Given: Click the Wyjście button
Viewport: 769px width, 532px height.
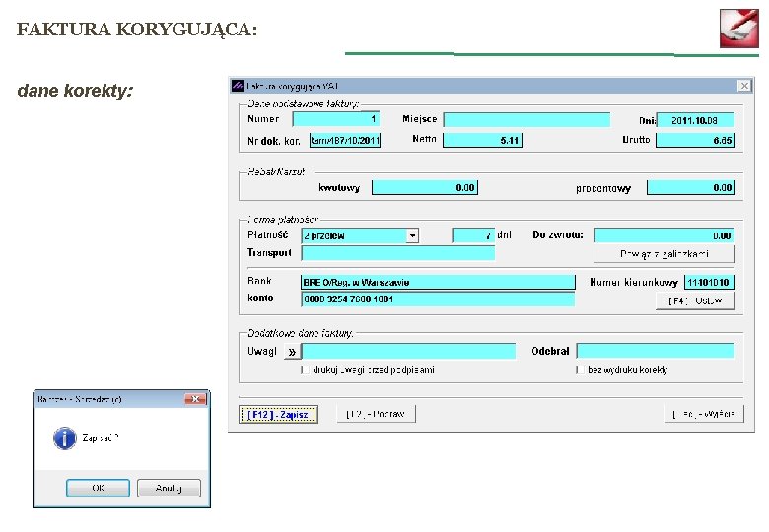Looking at the screenshot, I should pos(704,414).
